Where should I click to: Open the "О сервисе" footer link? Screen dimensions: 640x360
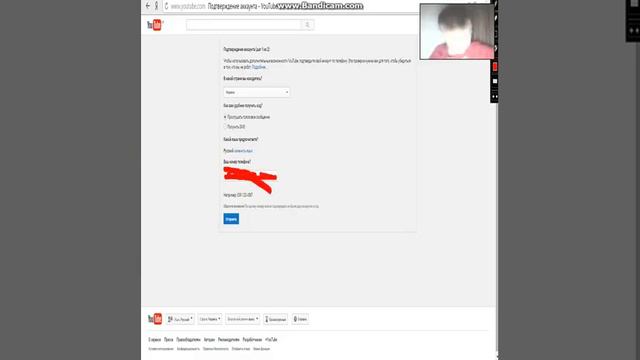[154, 340]
